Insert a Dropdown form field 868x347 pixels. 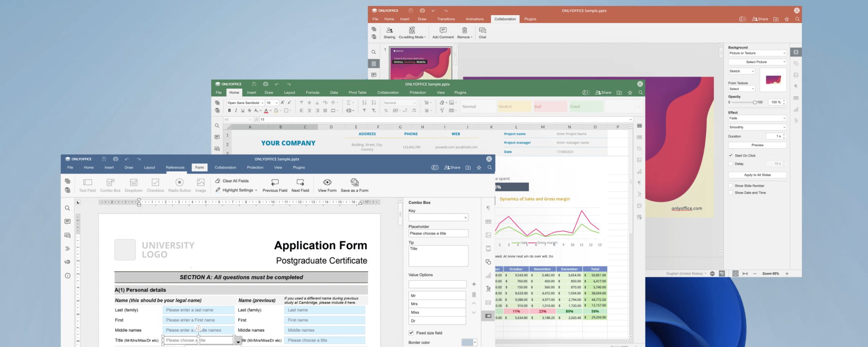[x=133, y=185]
